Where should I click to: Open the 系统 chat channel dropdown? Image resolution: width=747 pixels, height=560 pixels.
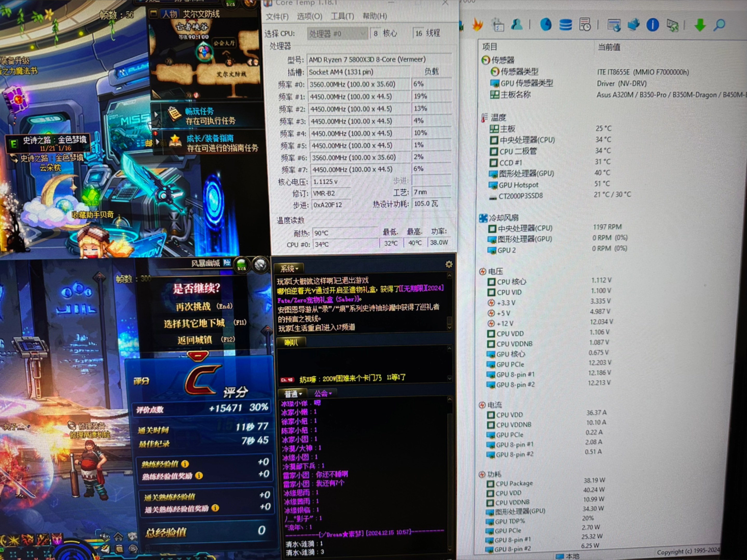pyautogui.click(x=289, y=268)
